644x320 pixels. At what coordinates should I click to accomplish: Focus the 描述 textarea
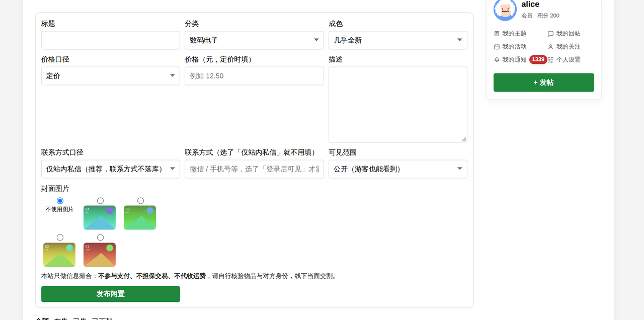point(398,105)
